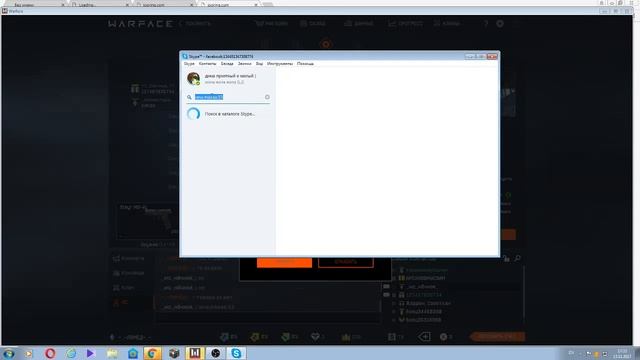This screenshot has height=360, width=640.
Task: Open the Контакты menu in Skype
Action: click(207, 64)
